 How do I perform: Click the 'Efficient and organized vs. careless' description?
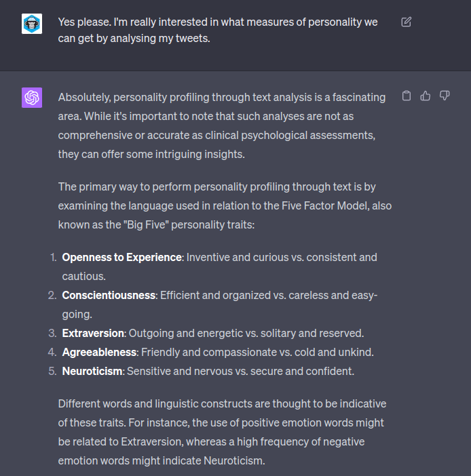click(x=269, y=295)
